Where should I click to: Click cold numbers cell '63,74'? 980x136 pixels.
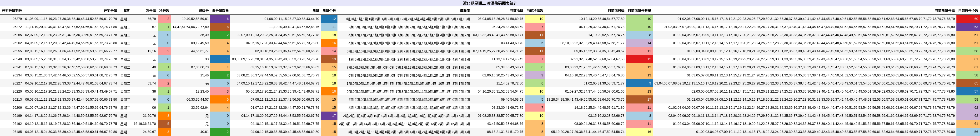[151, 83]
